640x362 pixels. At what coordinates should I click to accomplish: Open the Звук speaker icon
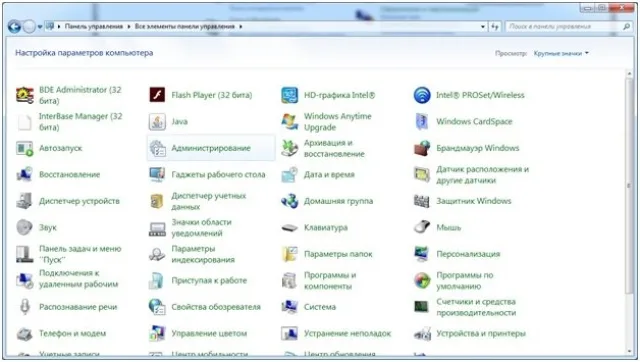pos(24,227)
